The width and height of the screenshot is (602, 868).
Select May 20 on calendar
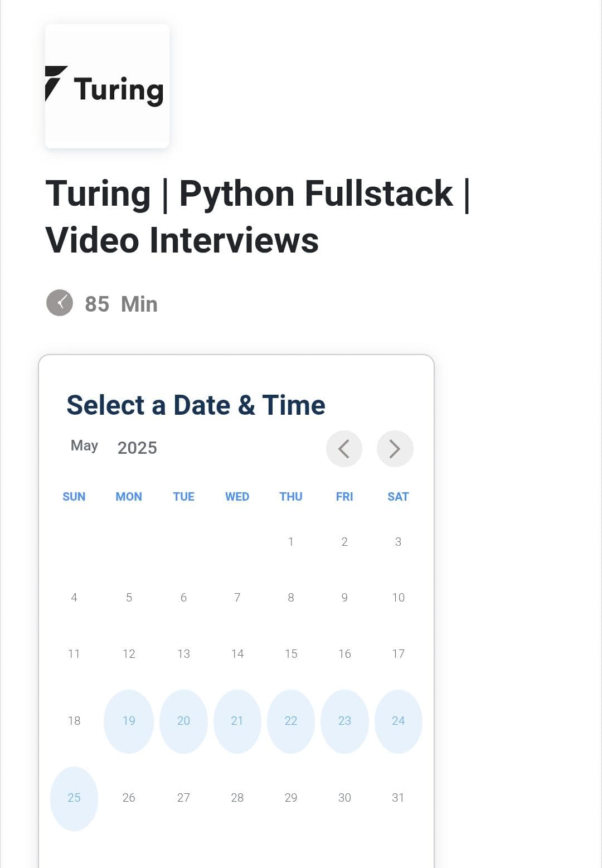coord(183,721)
